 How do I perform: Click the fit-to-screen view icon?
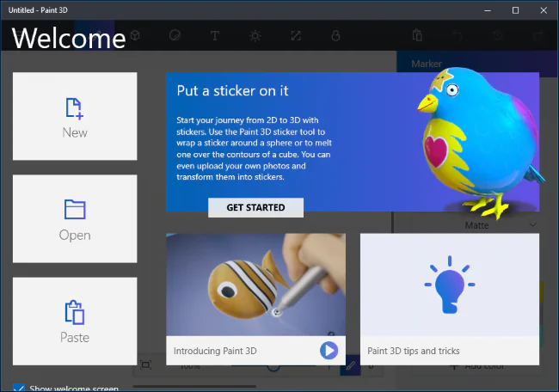click(145, 364)
